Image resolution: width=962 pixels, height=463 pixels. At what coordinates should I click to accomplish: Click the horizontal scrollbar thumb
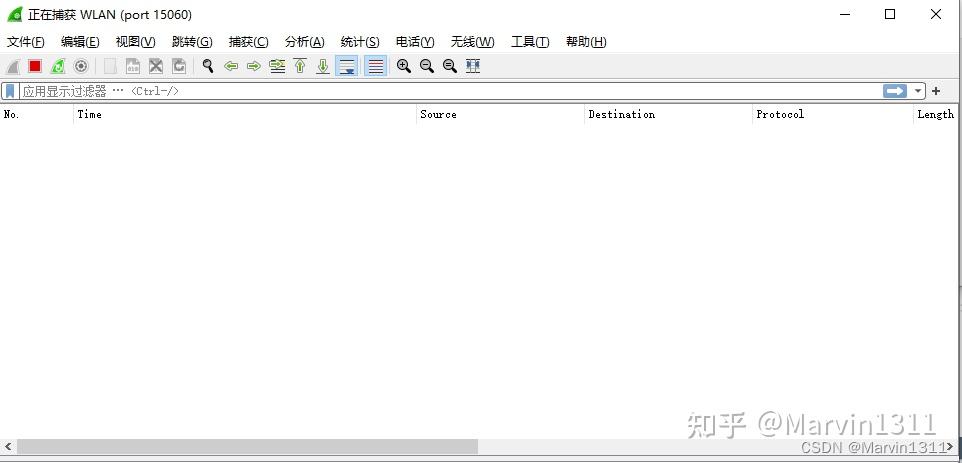[x=247, y=447]
